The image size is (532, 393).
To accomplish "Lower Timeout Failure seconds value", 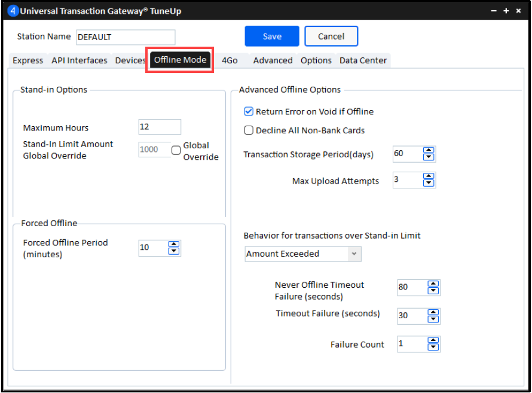I will [433, 319].
